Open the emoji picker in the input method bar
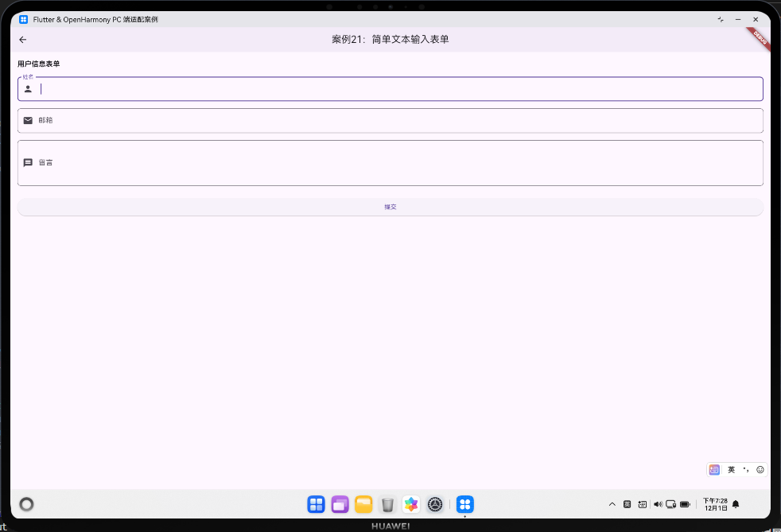The width and height of the screenshot is (781, 532). coord(760,470)
